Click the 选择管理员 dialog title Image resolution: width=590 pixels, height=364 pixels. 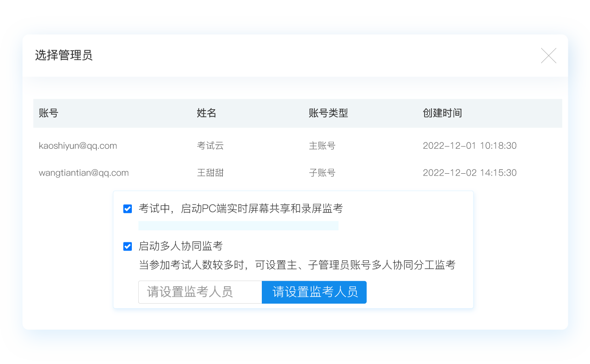64,56
